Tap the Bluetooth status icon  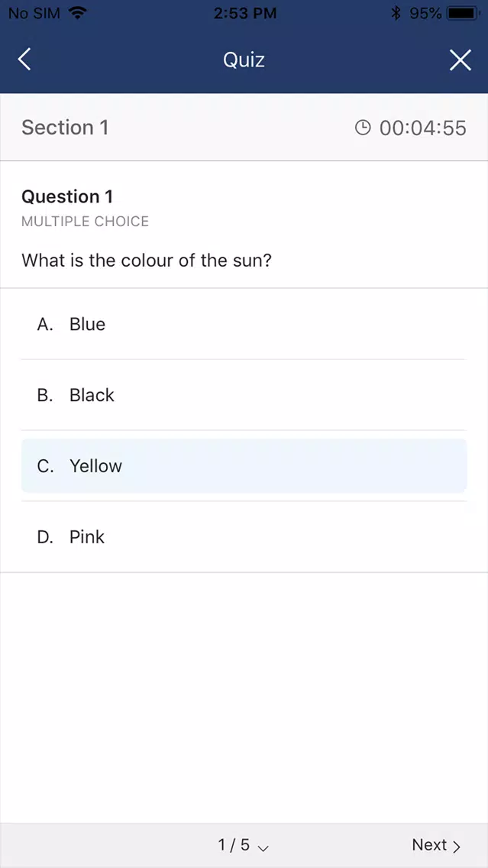395,13
